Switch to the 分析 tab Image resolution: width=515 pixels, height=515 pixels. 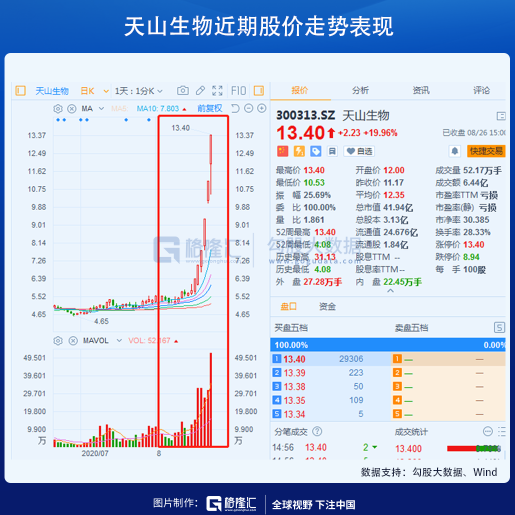coord(360,90)
